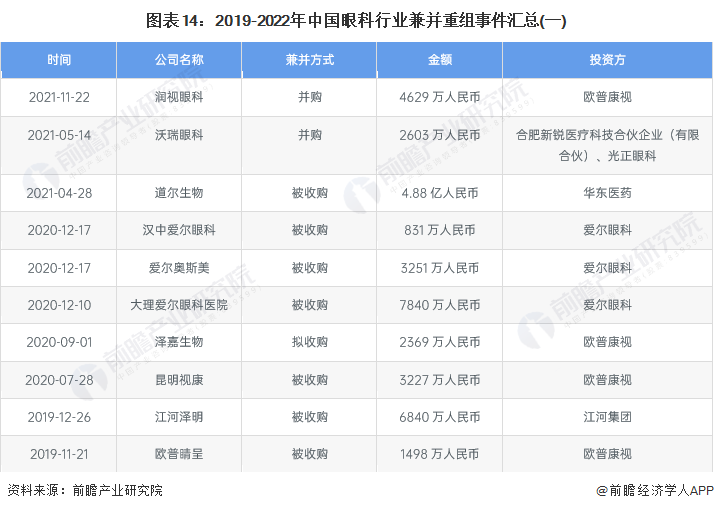Click 欧普康视 investor in the 润视眼科 row

[607, 97]
